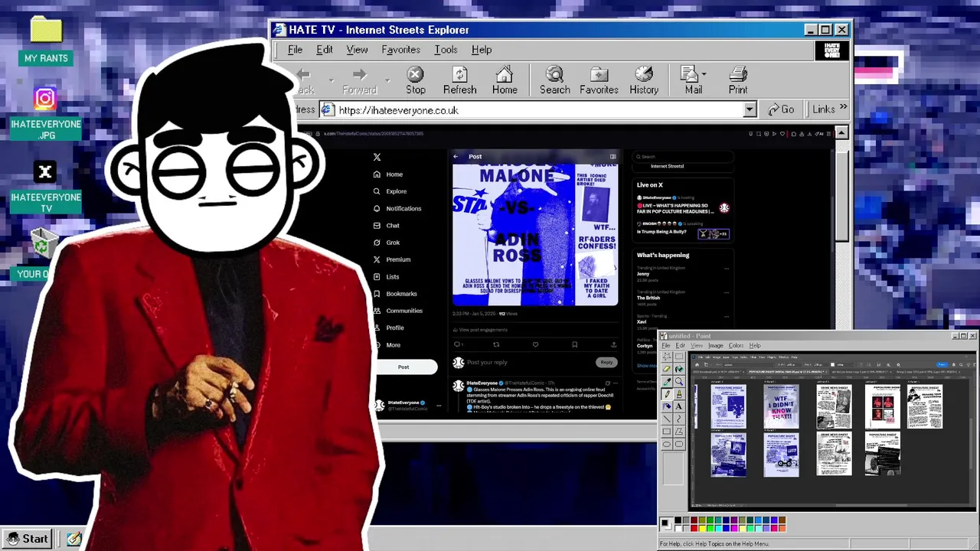The image size is (980, 551).
Task: Select the Brush tool in Paint
Action: [x=679, y=394]
